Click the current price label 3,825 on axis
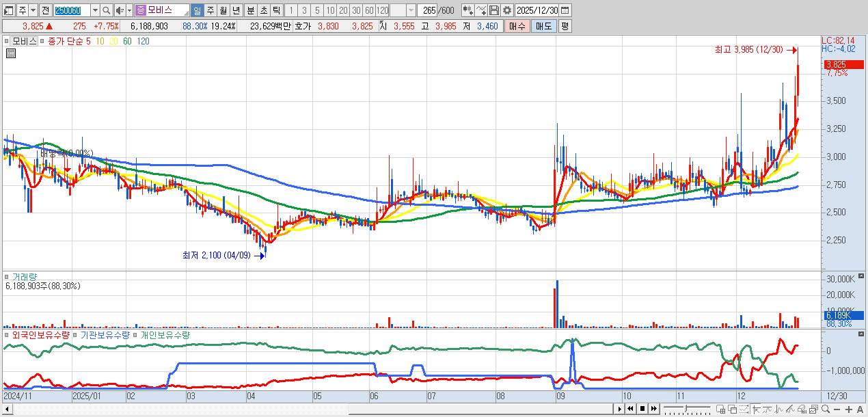The image size is (868, 417). [x=845, y=64]
